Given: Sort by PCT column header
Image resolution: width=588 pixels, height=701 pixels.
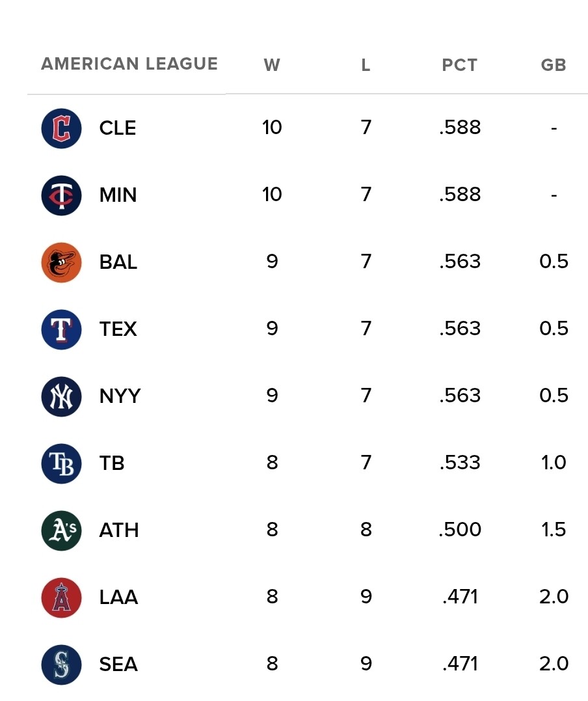Looking at the screenshot, I should coord(460,65).
